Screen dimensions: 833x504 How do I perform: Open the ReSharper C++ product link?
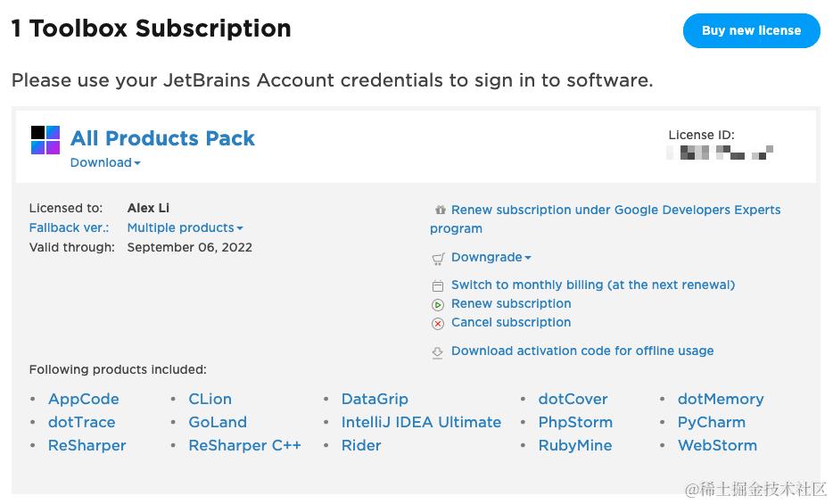[x=245, y=445]
